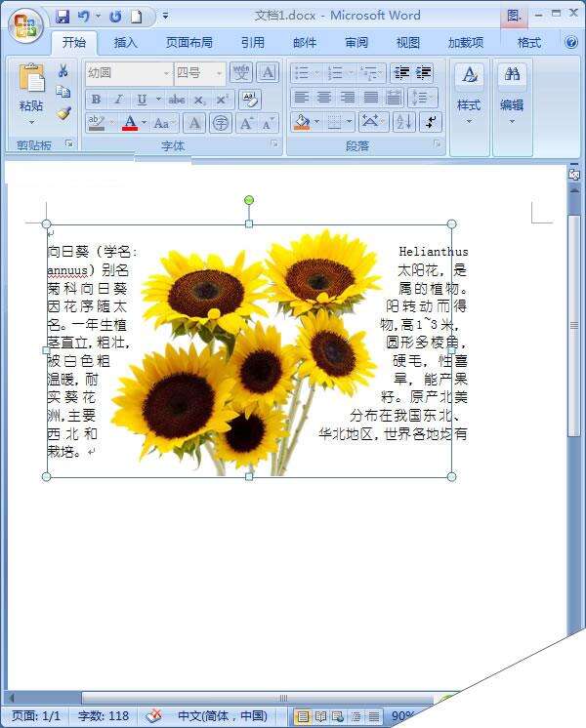Image resolution: width=586 pixels, height=728 pixels.
Task: Toggle show paragraph marks
Action: pos(431,123)
